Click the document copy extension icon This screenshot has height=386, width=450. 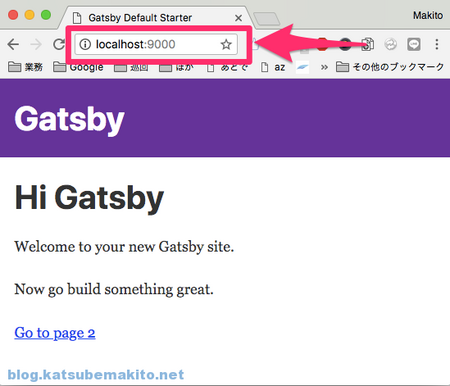(368, 44)
